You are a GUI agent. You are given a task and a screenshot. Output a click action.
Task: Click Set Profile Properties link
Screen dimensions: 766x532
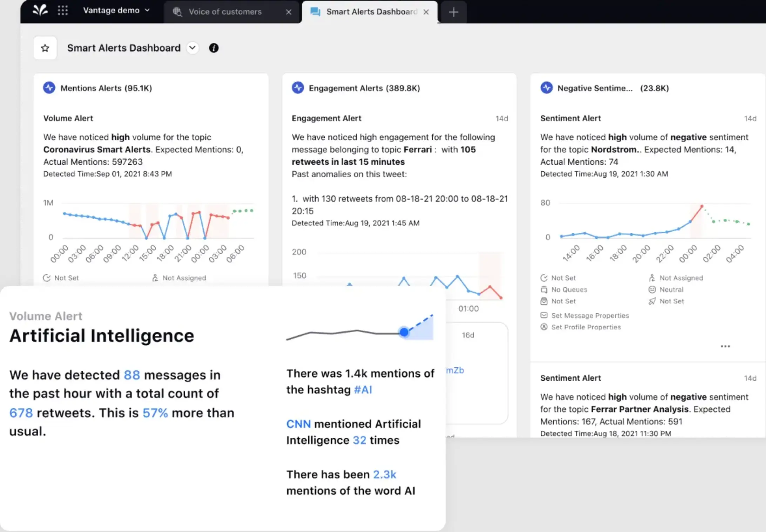tap(586, 327)
